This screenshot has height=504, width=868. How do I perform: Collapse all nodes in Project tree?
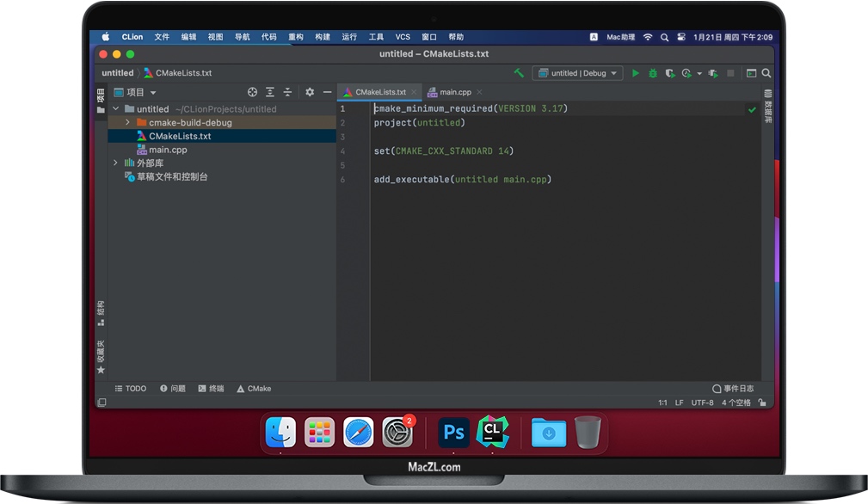(x=287, y=92)
